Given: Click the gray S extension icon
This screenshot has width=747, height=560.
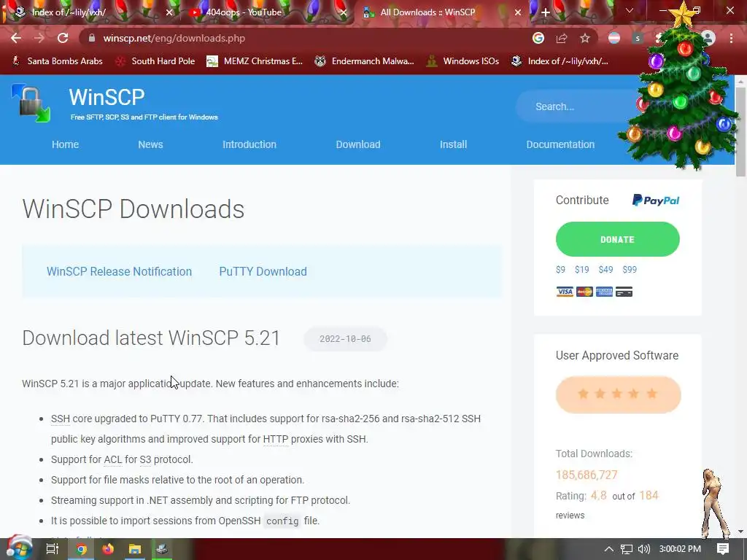Looking at the screenshot, I should [x=638, y=38].
